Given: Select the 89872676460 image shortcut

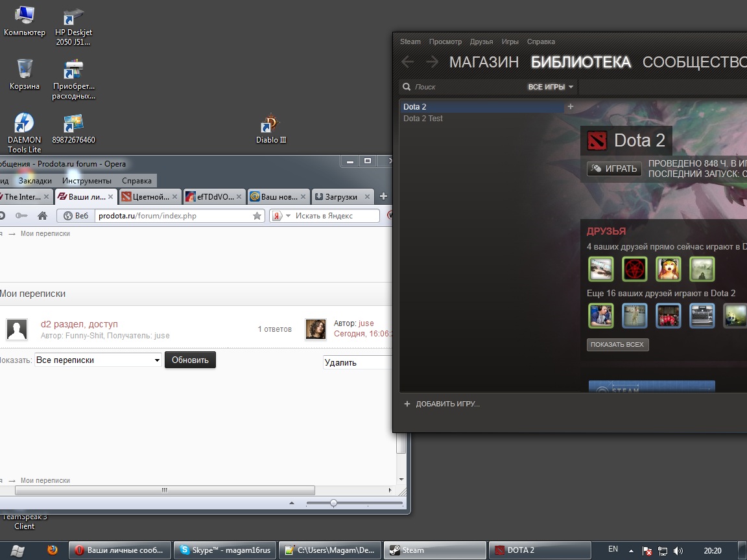Looking at the screenshot, I should 73,128.
